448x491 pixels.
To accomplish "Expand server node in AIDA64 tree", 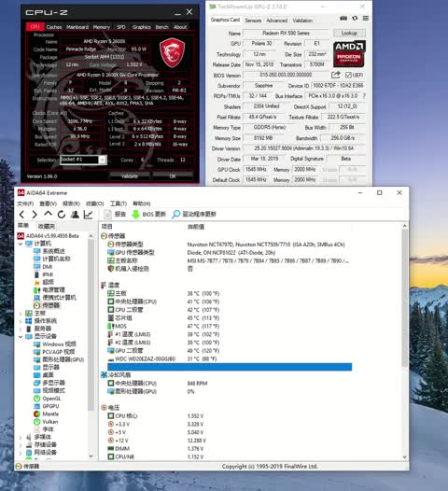I will 21,329.
